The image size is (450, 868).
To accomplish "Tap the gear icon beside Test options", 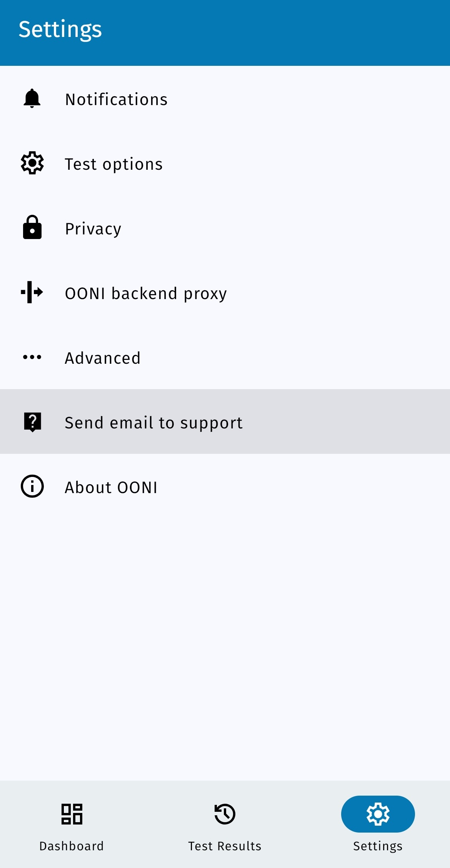I will point(32,163).
